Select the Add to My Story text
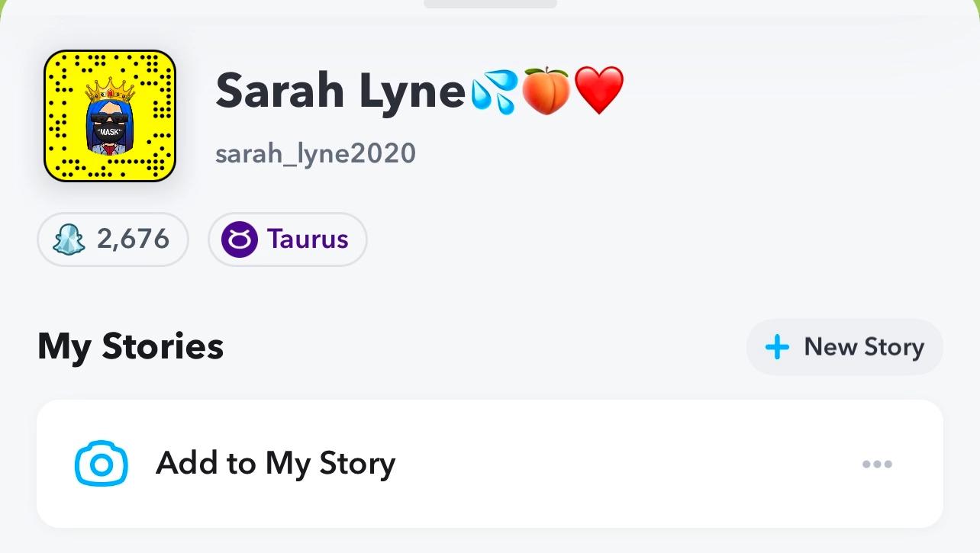 coord(276,464)
